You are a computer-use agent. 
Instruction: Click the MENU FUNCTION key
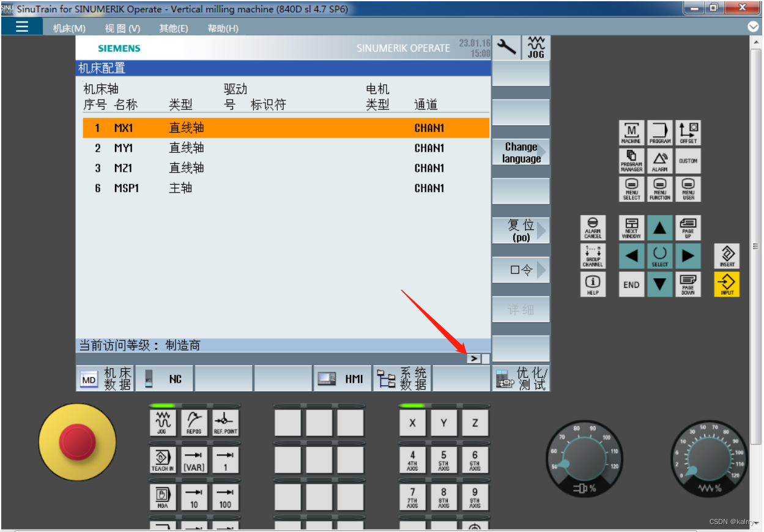tap(660, 189)
